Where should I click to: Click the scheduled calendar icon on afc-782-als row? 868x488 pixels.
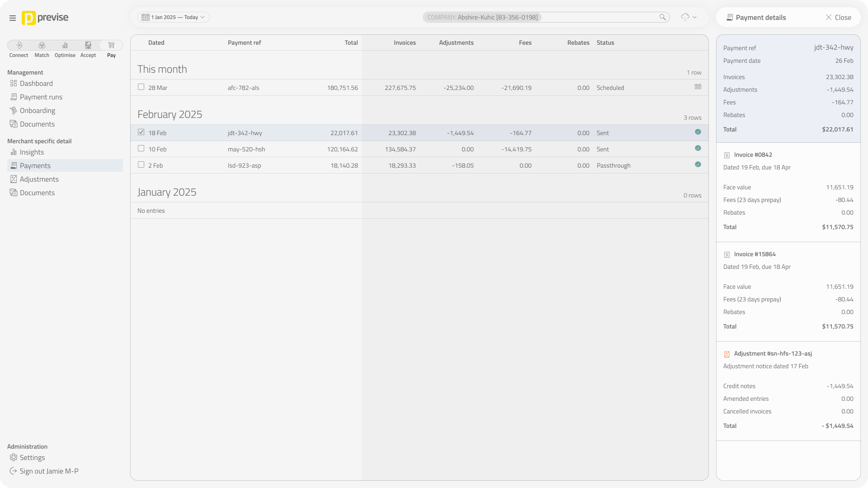pyautogui.click(x=698, y=87)
